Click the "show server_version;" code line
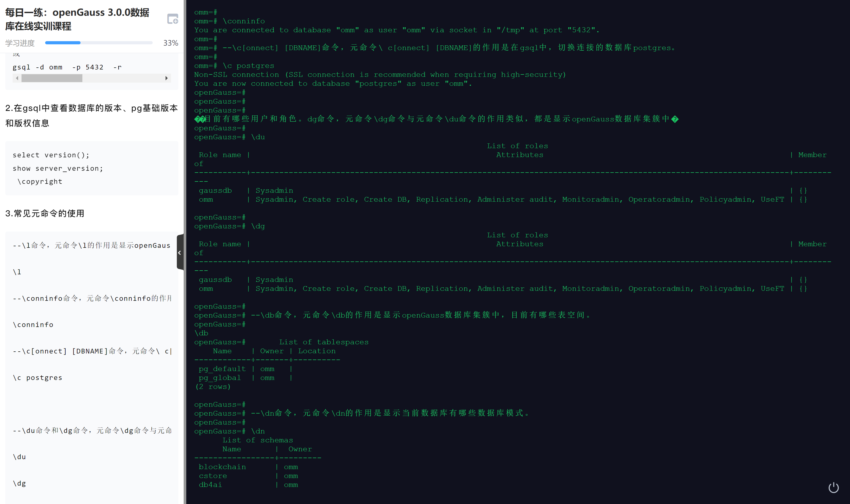The image size is (850, 504). pos(58,168)
